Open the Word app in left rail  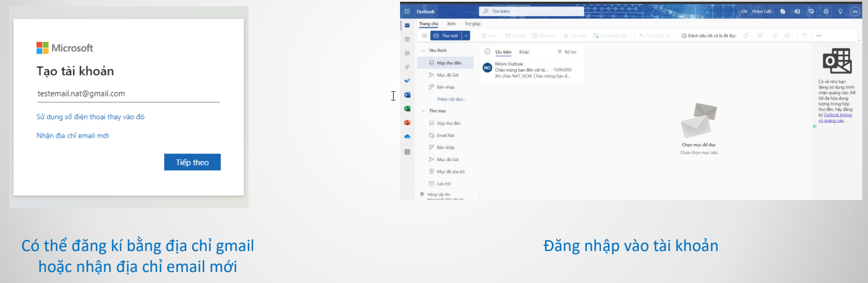click(407, 95)
